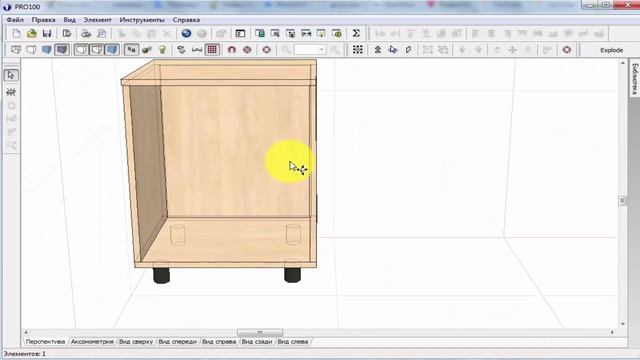This screenshot has width=640, height=360.
Task: Click the export document icon beside Save
Action: click(x=67, y=33)
